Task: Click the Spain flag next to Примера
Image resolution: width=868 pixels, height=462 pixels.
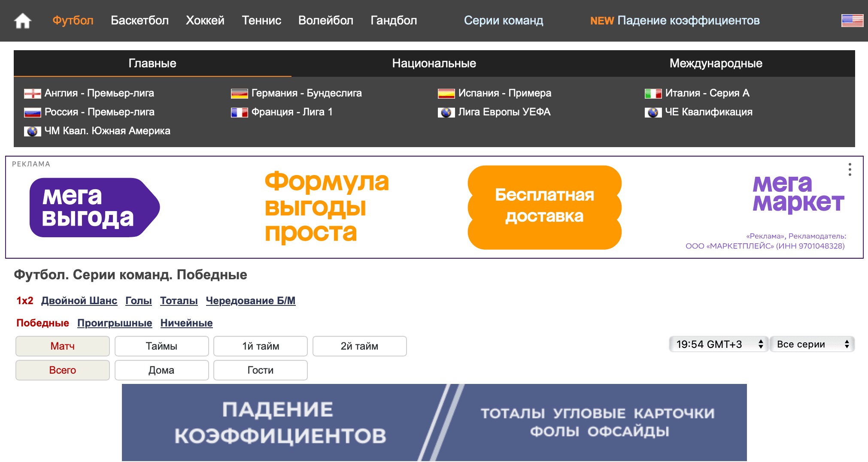Action: coord(446,94)
